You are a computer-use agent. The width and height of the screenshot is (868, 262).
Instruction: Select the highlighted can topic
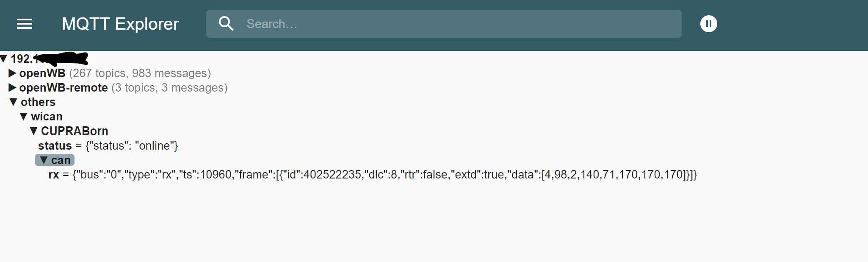click(61, 160)
